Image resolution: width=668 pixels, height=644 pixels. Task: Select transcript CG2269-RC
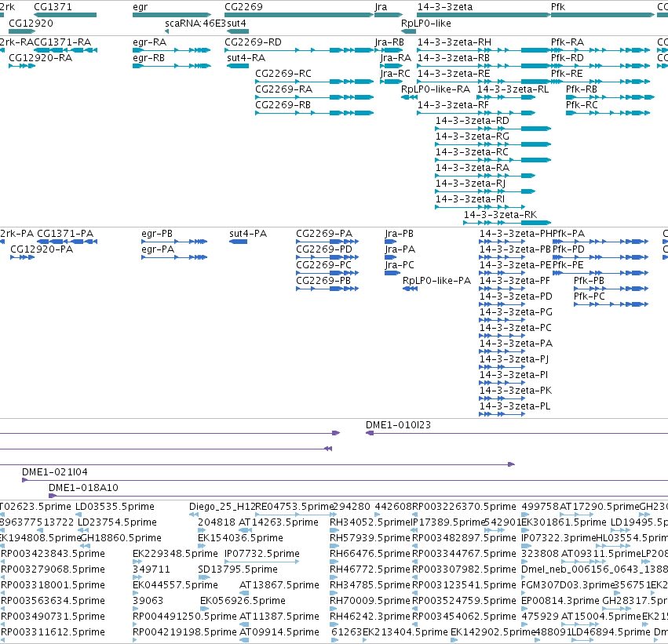click(x=283, y=73)
